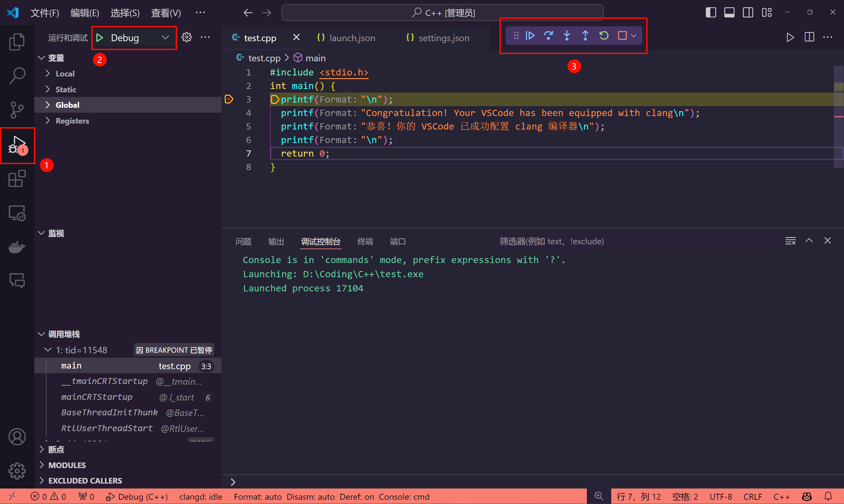Open Run and Debug more actions menu
844x504 pixels.
(x=205, y=37)
